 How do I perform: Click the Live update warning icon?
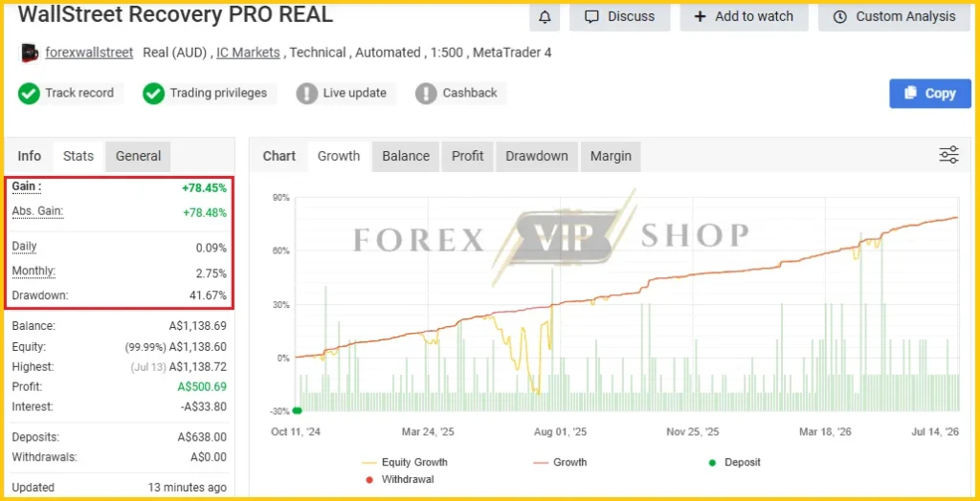(307, 93)
